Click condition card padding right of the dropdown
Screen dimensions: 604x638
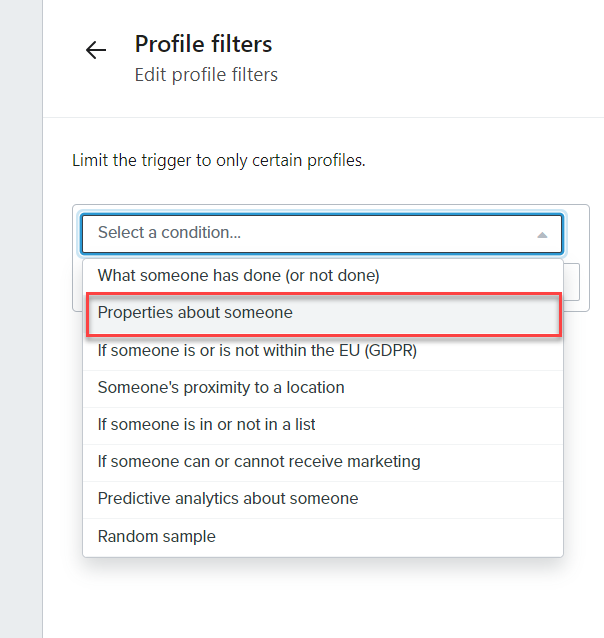[x=576, y=234]
